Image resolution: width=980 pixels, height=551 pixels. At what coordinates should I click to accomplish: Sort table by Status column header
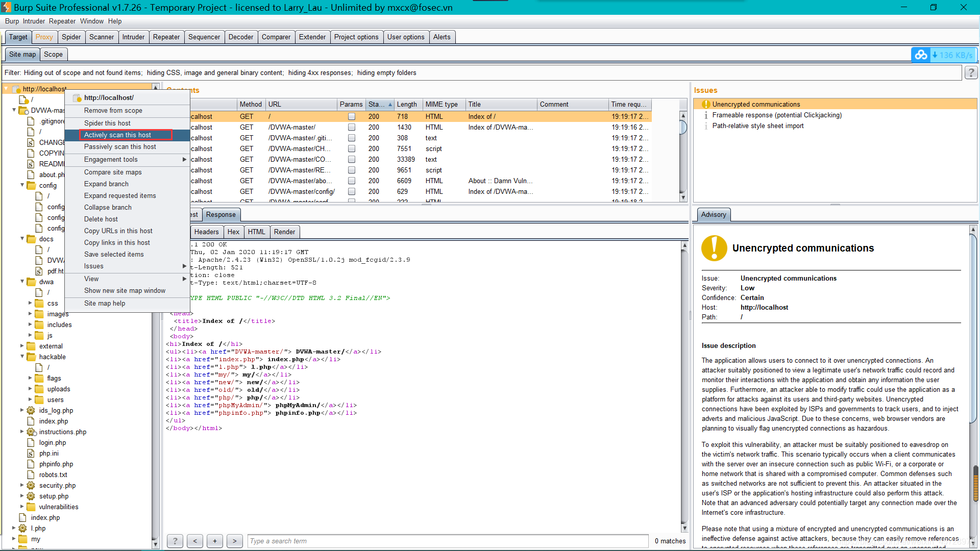380,104
